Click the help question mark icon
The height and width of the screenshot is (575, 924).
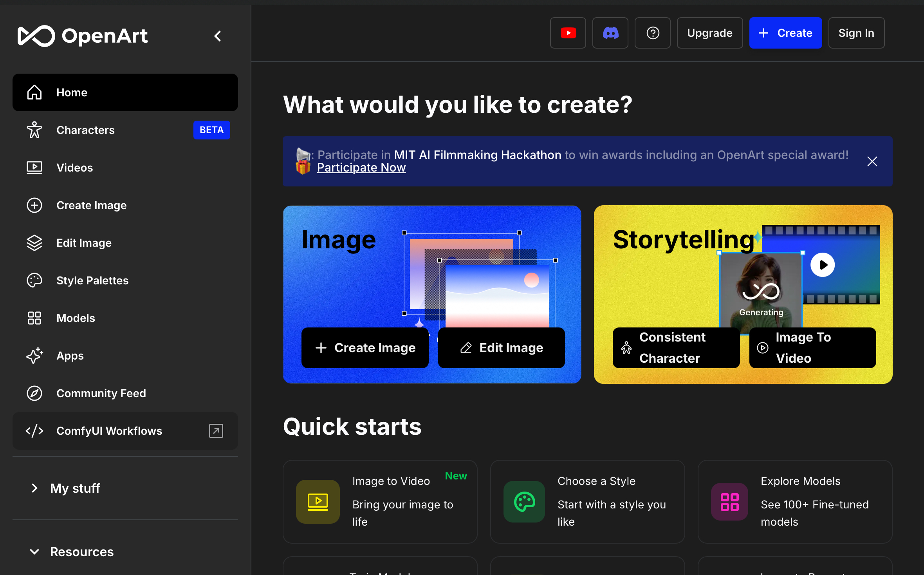[x=653, y=33]
